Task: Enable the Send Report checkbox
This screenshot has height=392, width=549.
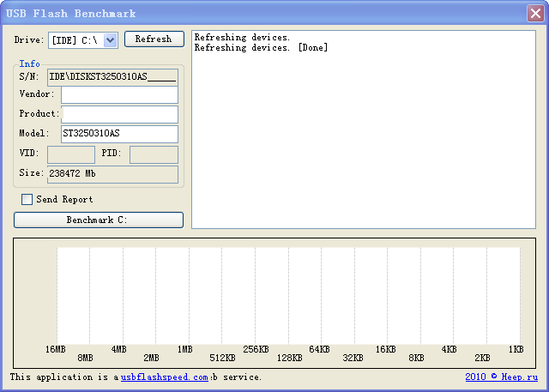Action: [x=27, y=200]
